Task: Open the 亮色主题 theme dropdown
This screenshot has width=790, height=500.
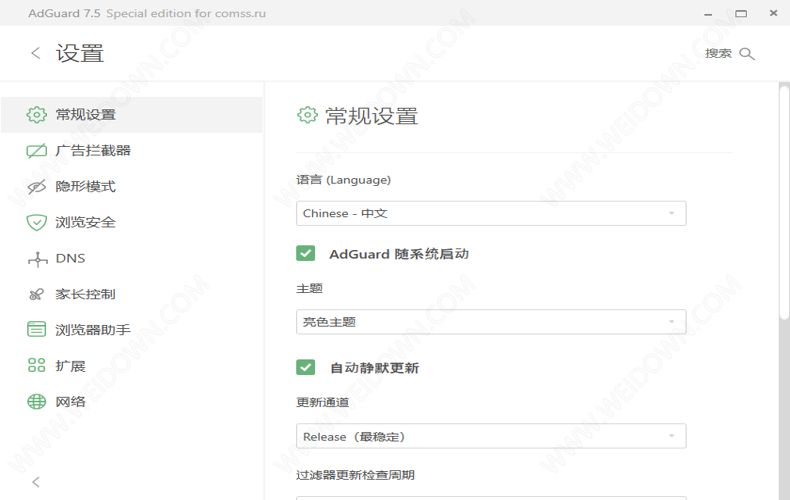Action: pyautogui.click(x=491, y=322)
